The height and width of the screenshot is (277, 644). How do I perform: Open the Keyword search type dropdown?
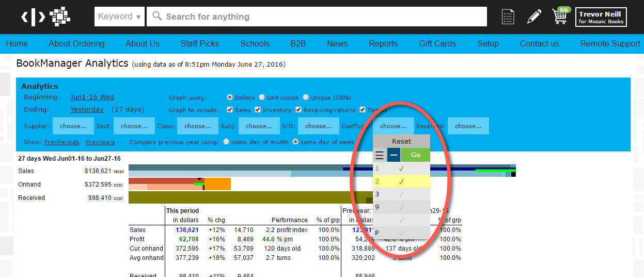[x=119, y=17]
